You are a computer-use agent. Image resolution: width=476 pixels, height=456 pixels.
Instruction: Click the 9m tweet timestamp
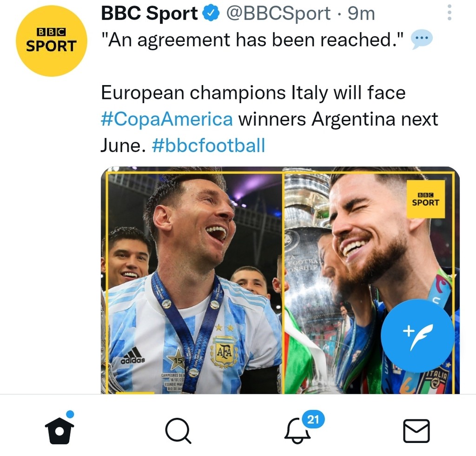click(x=361, y=14)
